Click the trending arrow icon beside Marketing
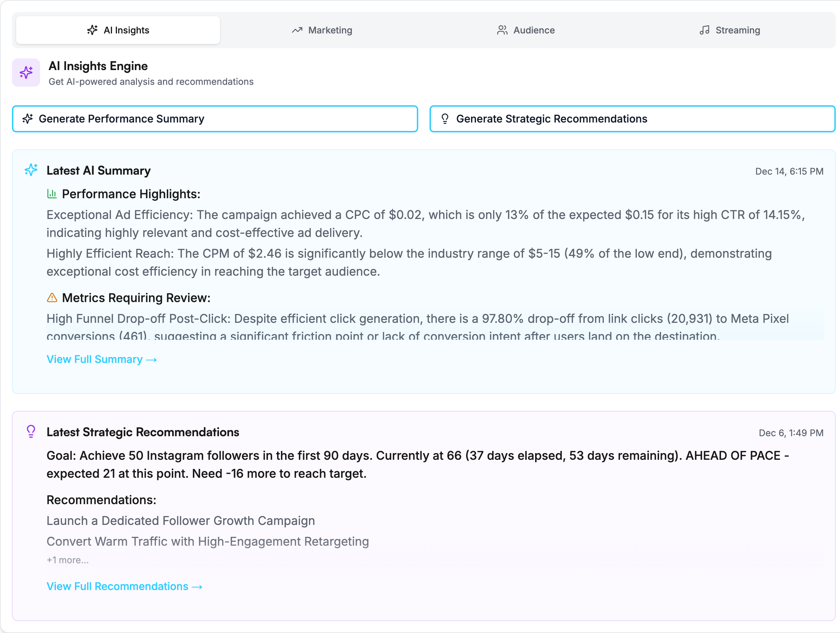 point(297,30)
